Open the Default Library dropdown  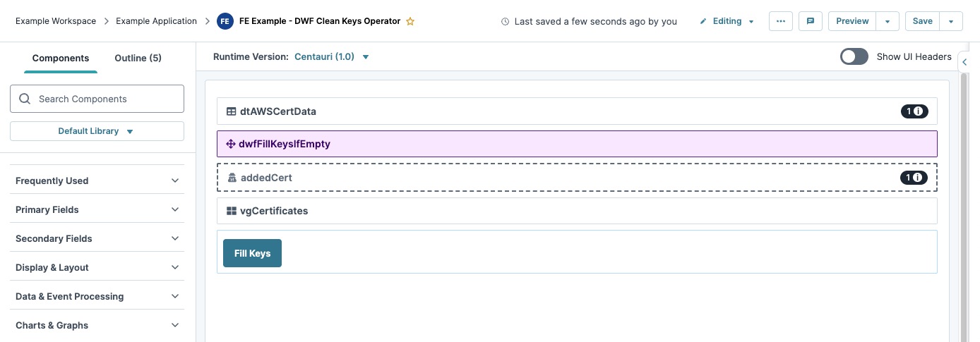[97, 131]
